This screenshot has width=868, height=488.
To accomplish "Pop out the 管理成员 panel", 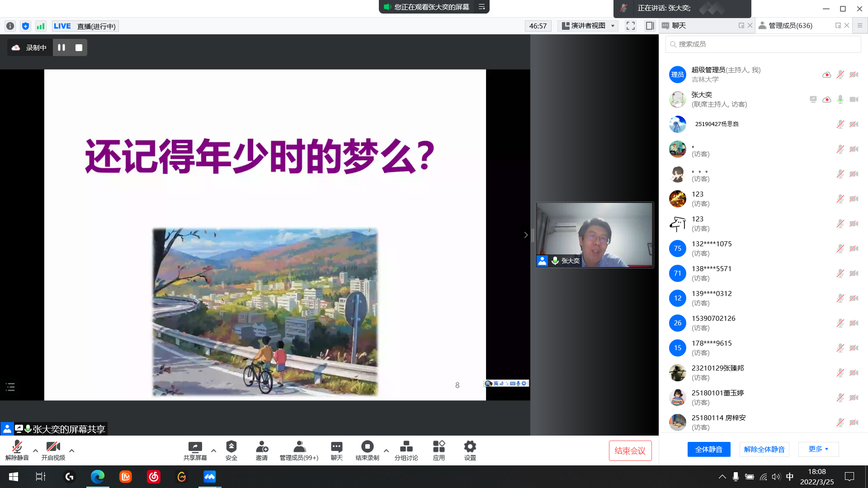I will (838, 26).
